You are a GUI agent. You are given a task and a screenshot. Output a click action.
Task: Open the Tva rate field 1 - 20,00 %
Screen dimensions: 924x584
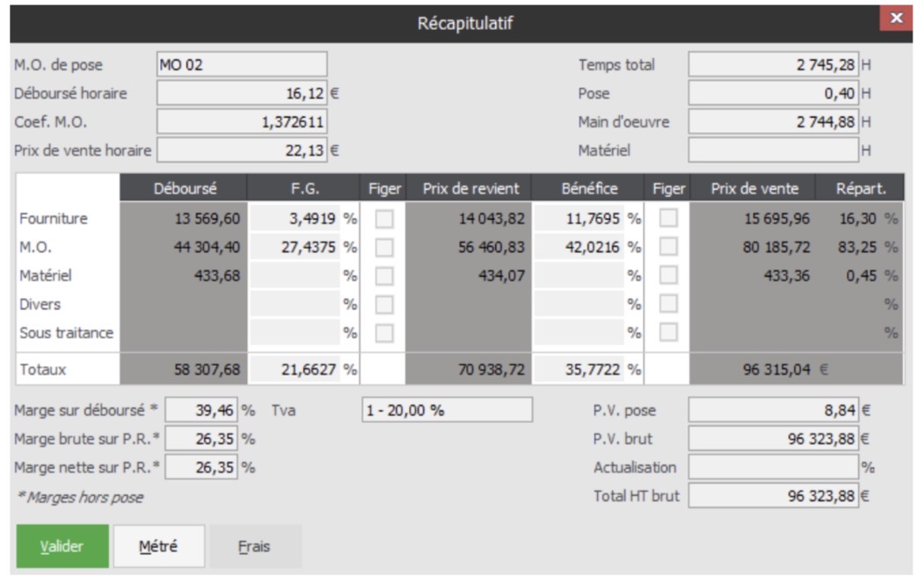pyautogui.click(x=447, y=410)
